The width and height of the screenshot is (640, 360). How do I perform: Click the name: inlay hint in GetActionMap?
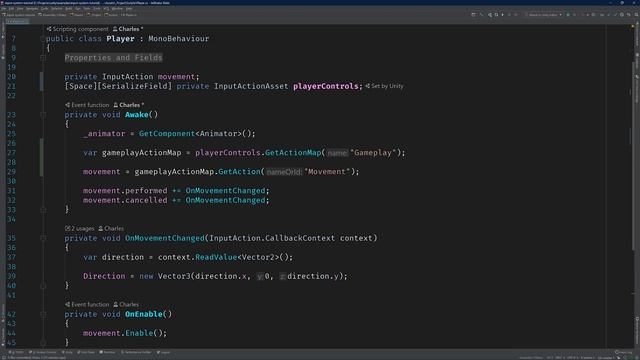[337, 153]
